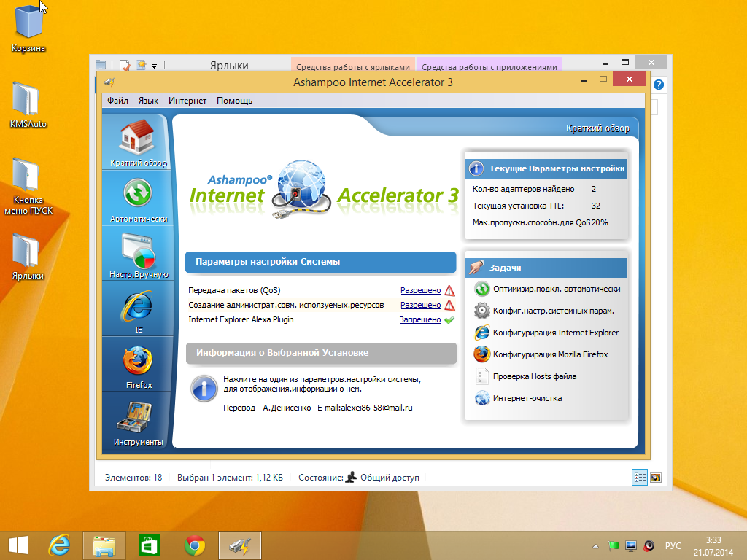Viewport: 747px width, 560px height.
Task: Click Ashampoo Internet Accelerator taskbar button
Action: [x=239, y=545]
